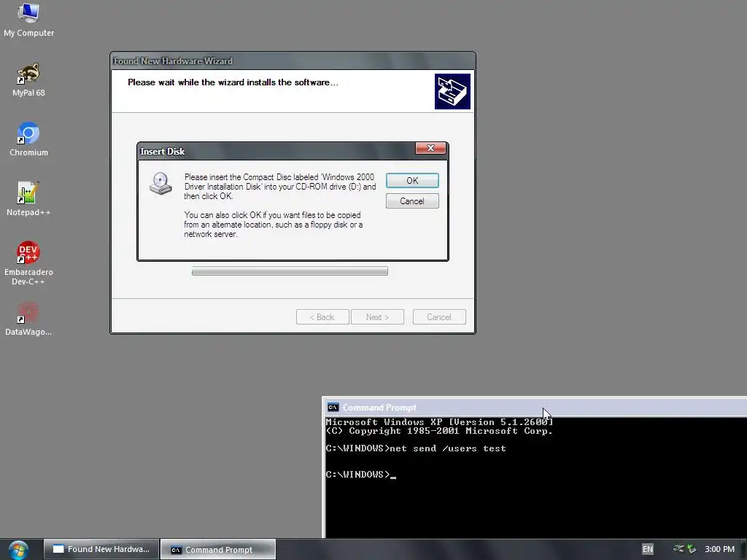Click the 'You can also click OK' paragraph
The width and height of the screenshot is (747, 560).
pyautogui.click(x=274, y=225)
